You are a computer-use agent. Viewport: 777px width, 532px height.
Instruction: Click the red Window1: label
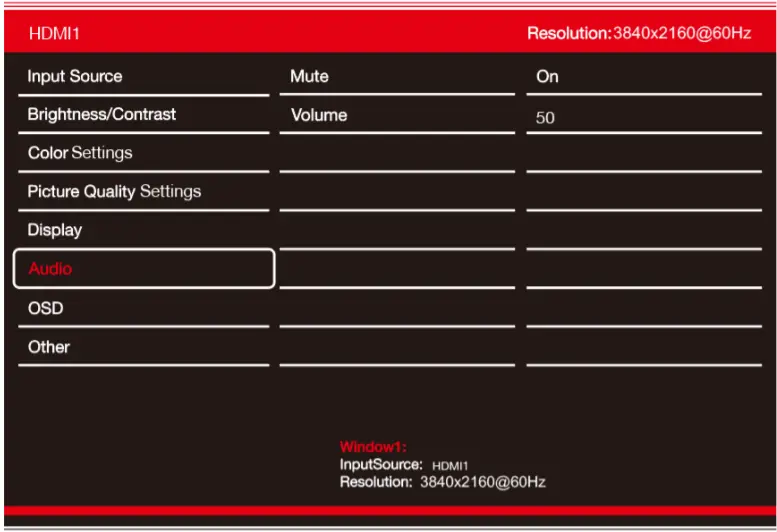pos(373,447)
